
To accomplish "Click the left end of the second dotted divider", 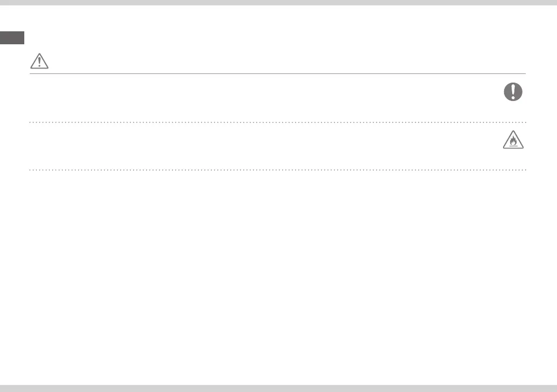I will [x=31, y=170].
